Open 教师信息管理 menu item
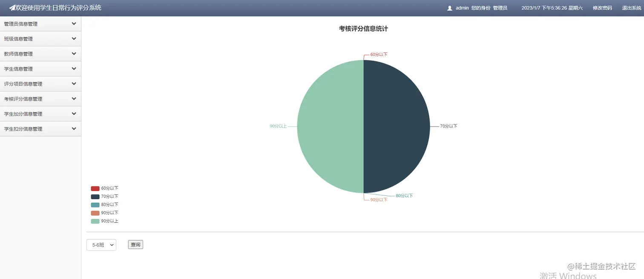 pos(40,54)
